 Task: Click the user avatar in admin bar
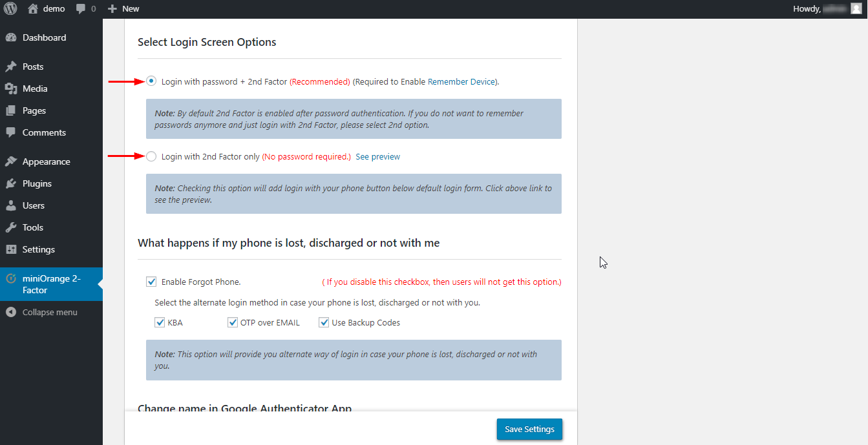point(856,8)
